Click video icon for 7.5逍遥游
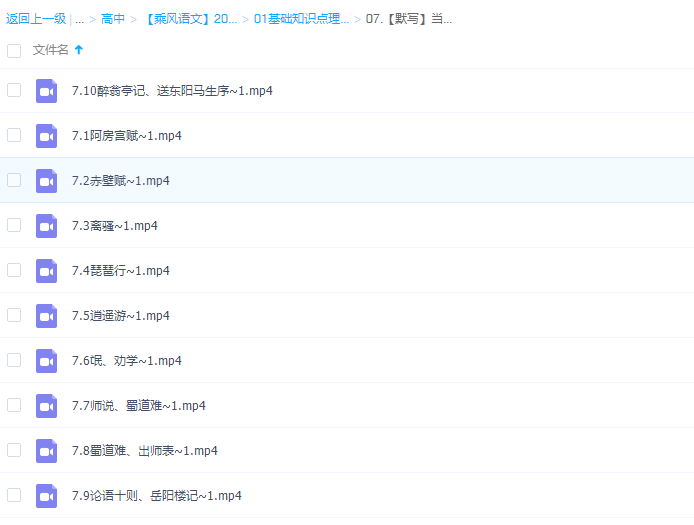 [x=46, y=316]
